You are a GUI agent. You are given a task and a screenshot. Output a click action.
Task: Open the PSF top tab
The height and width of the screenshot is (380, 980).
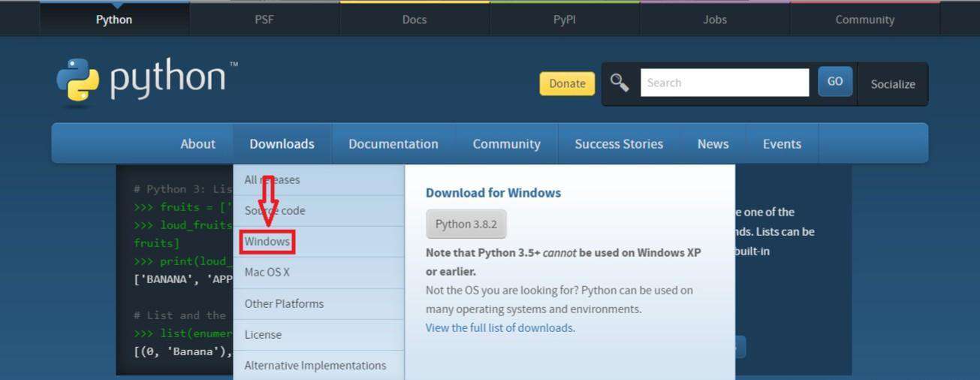point(264,20)
